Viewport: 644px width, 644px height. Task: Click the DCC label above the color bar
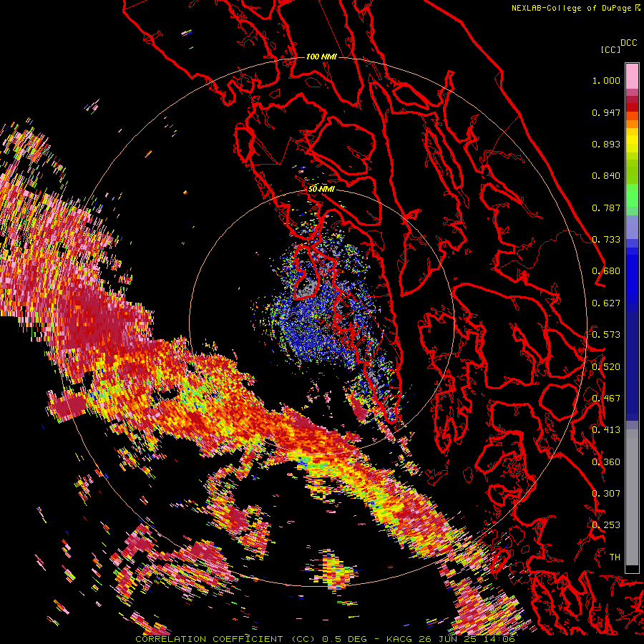tap(628, 43)
